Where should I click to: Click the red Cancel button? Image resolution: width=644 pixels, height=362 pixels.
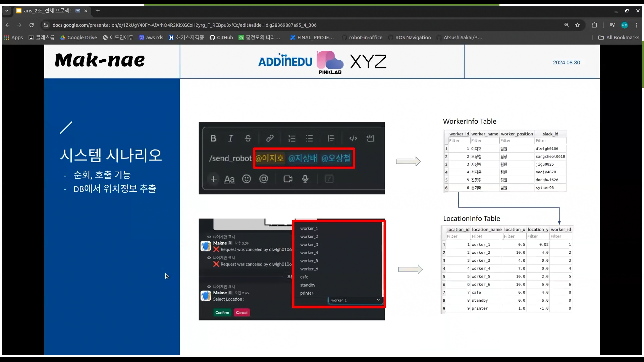click(x=241, y=313)
